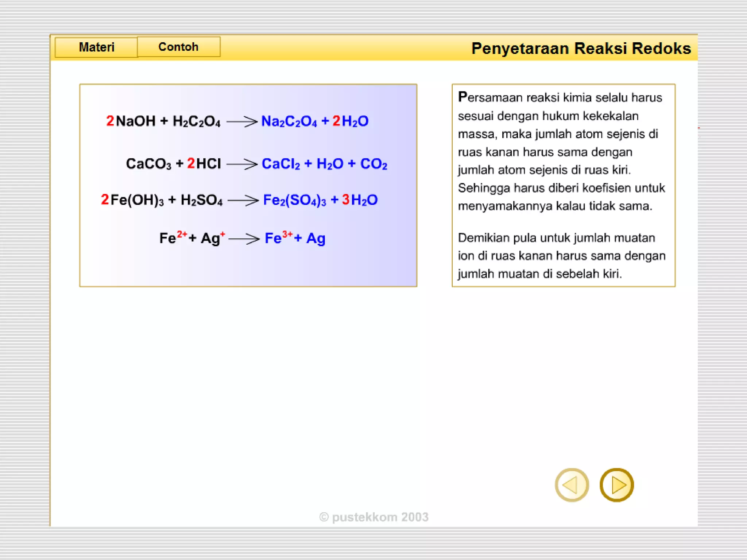Click the Na2C2O4 product formula
Screen dimensions: 747x560
(x=289, y=121)
